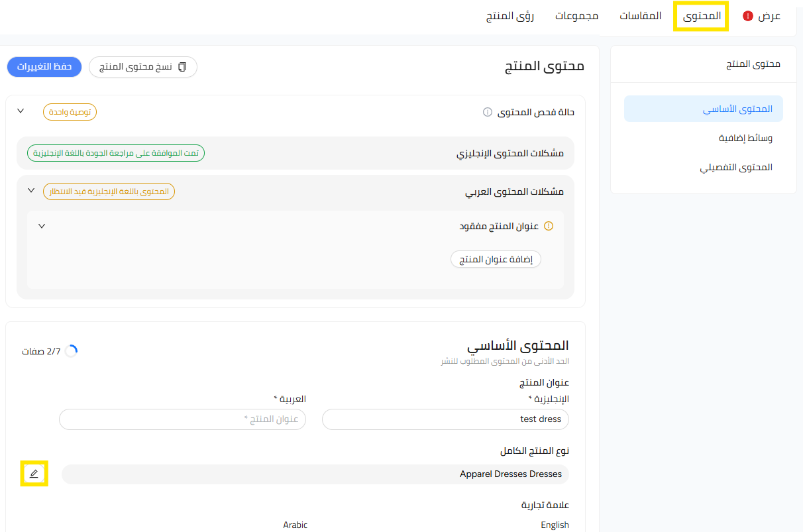Collapse the حالة فحص المحتوى section chevron
Screen dimensions: 803x532
click(x=20, y=111)
